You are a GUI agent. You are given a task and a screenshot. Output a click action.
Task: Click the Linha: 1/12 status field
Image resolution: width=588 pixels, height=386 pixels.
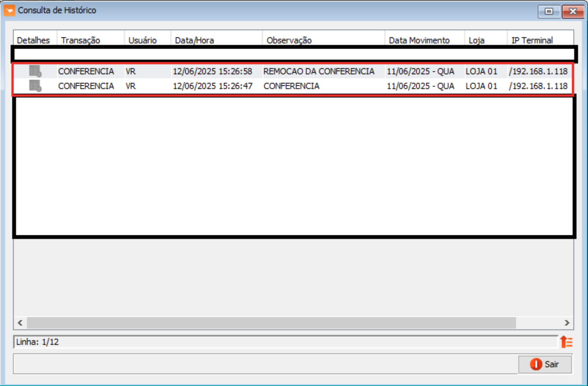284,342
